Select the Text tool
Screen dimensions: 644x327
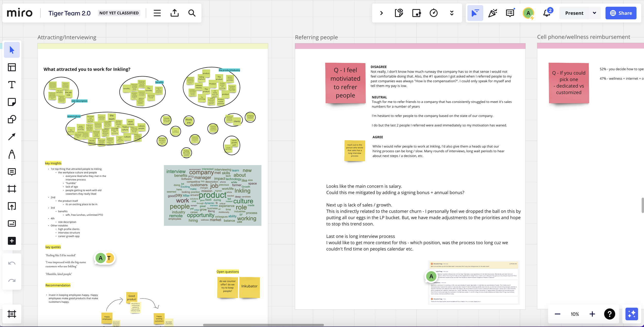point(12,84)
